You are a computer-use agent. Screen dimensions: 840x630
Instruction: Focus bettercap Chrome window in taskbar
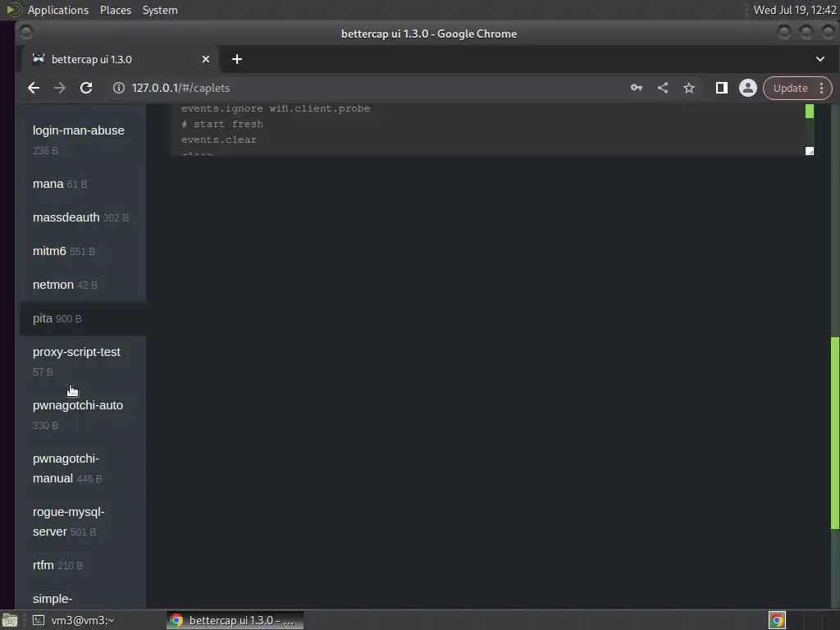(235, 620)
